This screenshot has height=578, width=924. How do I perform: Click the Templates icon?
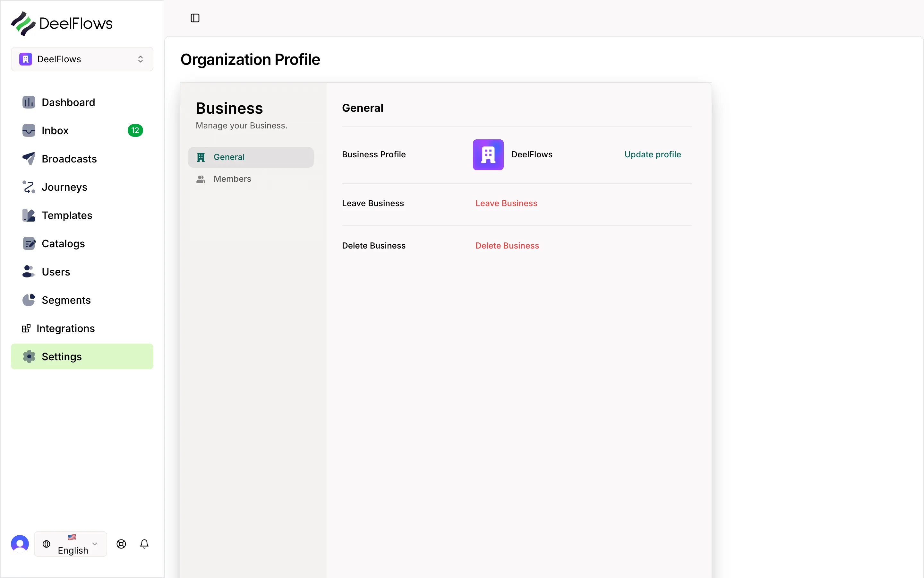coord(29,215)
